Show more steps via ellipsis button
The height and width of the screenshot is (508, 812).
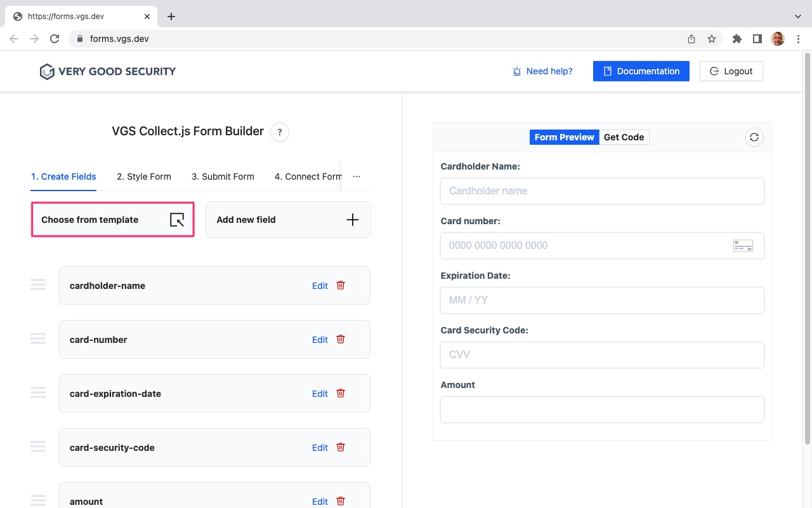point(357,177)
